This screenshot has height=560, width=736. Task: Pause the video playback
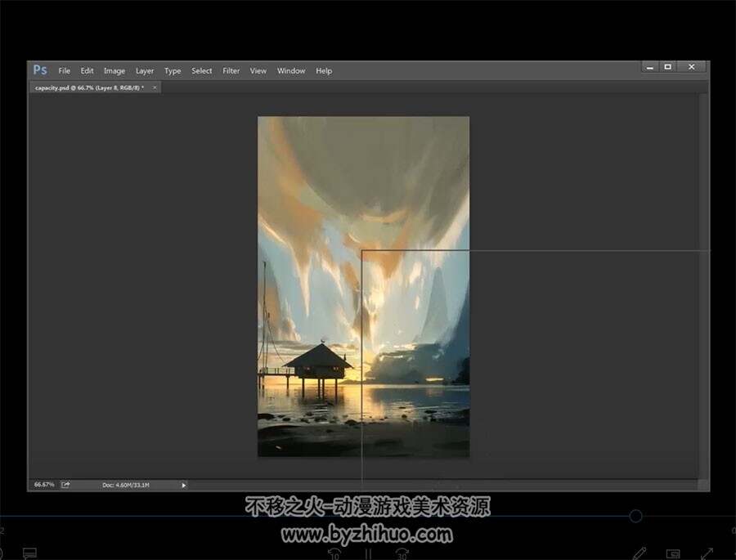(369, 554)
